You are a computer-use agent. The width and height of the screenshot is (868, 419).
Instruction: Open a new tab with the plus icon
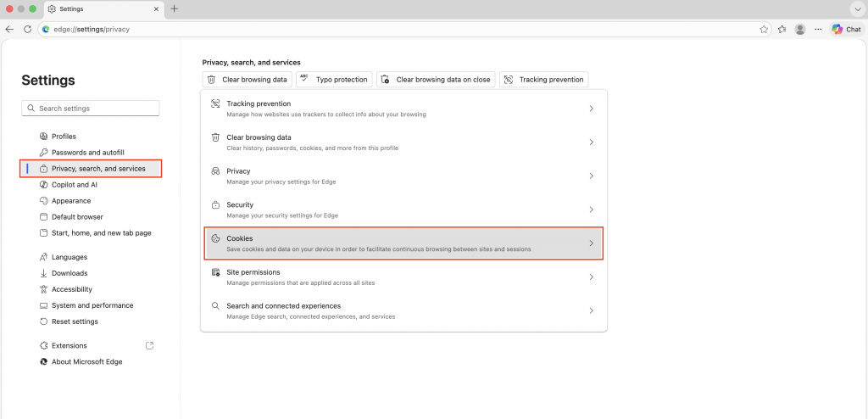point(175,8)
